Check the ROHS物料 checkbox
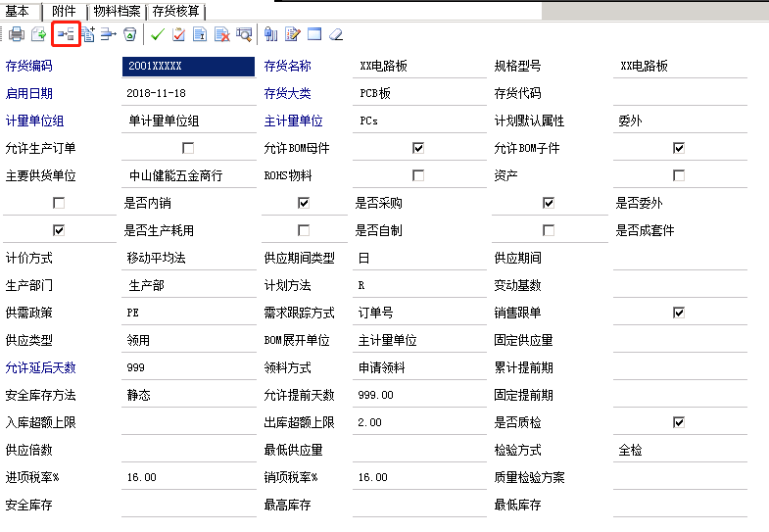 point(418,175)
